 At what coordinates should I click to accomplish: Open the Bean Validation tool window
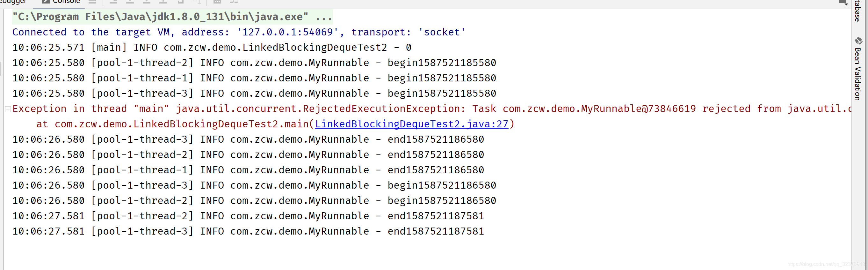tap(858, 69)
